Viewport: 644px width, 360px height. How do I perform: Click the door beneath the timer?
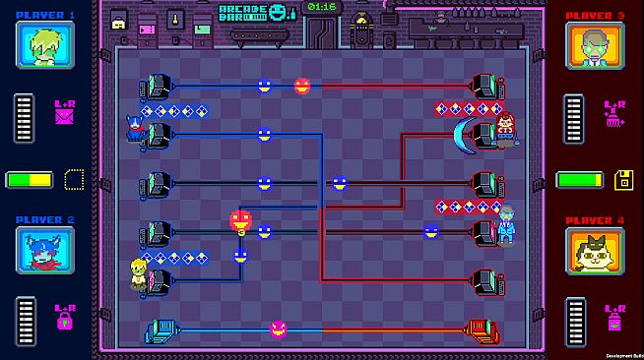coord(322,32)
